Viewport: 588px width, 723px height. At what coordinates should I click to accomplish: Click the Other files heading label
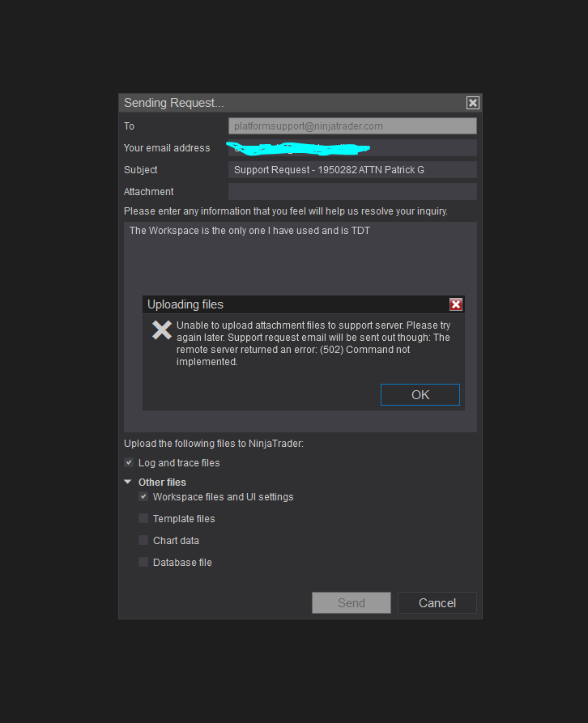pyautogui.click(x=162, y=483)
